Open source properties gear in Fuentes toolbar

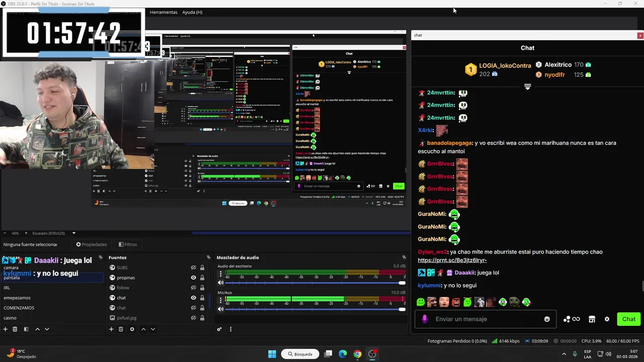(132, 329)
